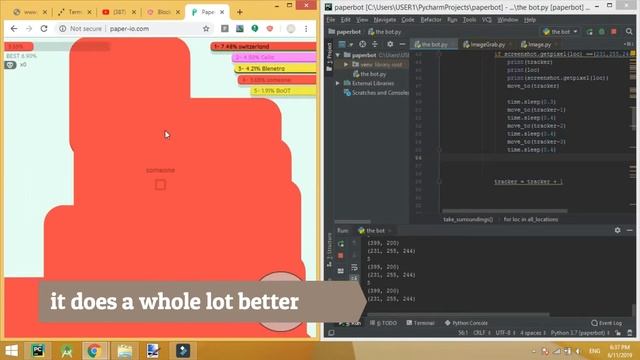Viewport: 640px width, 360px height.
Task: Open PyCharm from the taskbar
Action: (x=38, y=351)
